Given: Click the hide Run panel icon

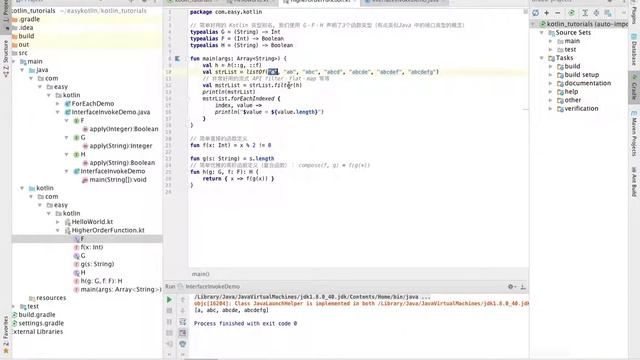Looking at the screenshot, I should (523, 287).
